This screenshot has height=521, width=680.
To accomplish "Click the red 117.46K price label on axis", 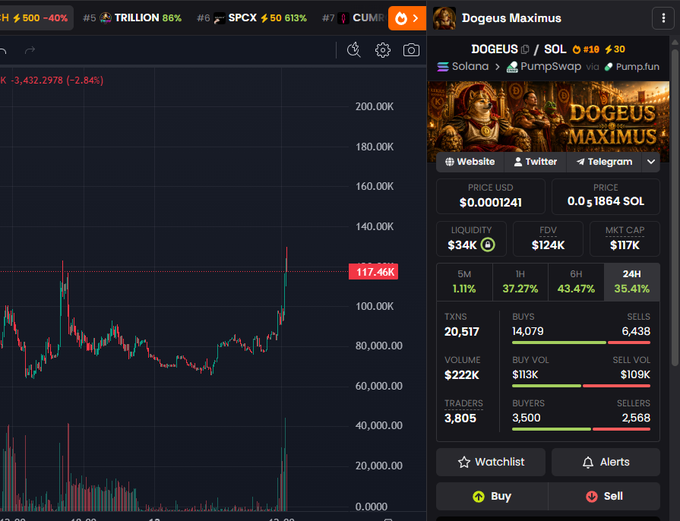I will click(373, 272).
